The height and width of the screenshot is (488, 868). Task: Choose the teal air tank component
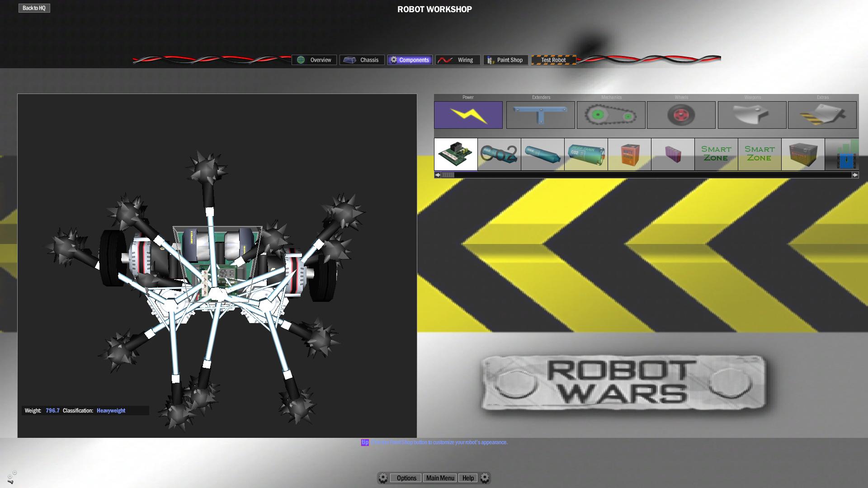pyautogui.click(x=542, y=155)
